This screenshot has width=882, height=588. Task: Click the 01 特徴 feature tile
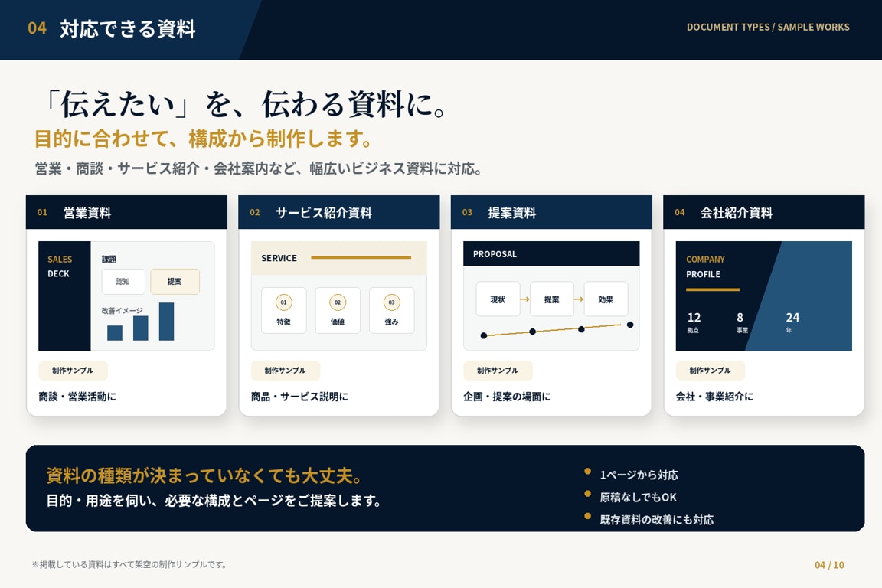pyautogui.click(x=283, y=310)
